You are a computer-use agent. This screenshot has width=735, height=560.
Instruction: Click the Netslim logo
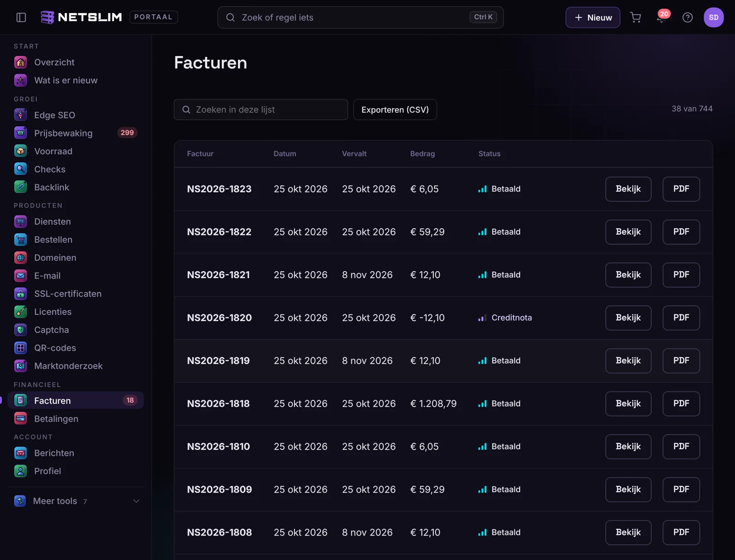(x=81, y=17)
